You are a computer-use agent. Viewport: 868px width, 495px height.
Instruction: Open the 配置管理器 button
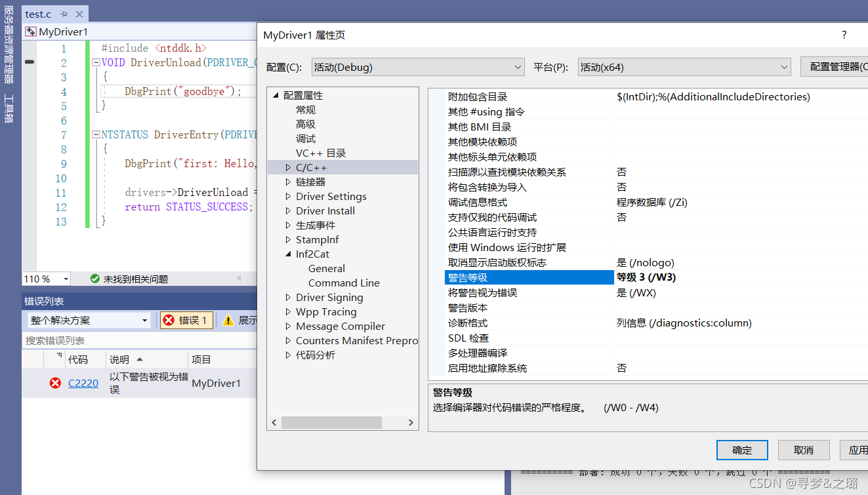coord(835,67)
